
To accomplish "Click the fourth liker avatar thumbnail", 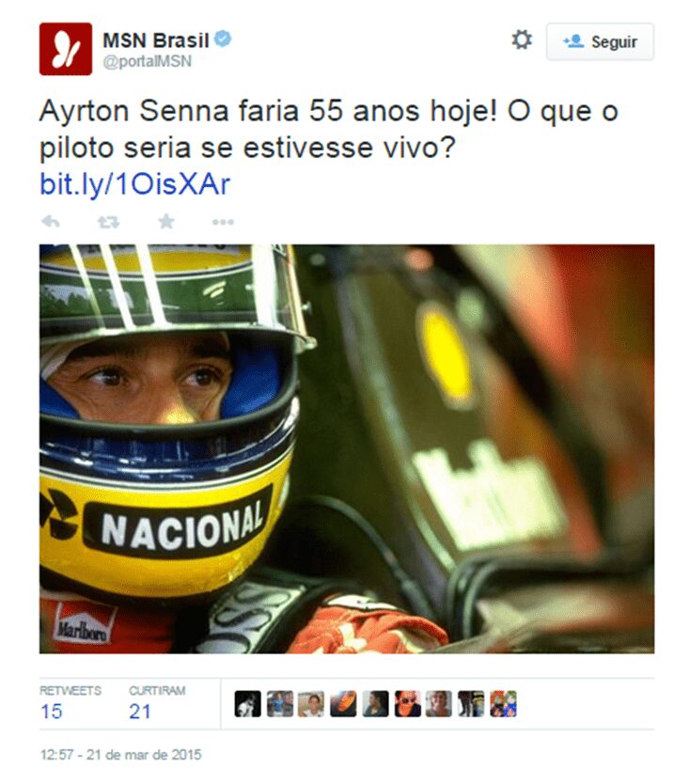I will 343,704.
